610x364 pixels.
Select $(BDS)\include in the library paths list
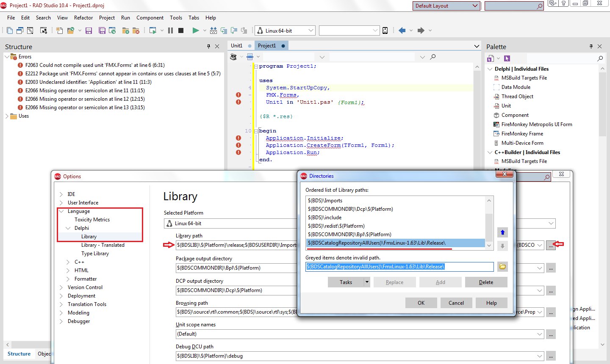pyautogui.click(x=324, y=218)
